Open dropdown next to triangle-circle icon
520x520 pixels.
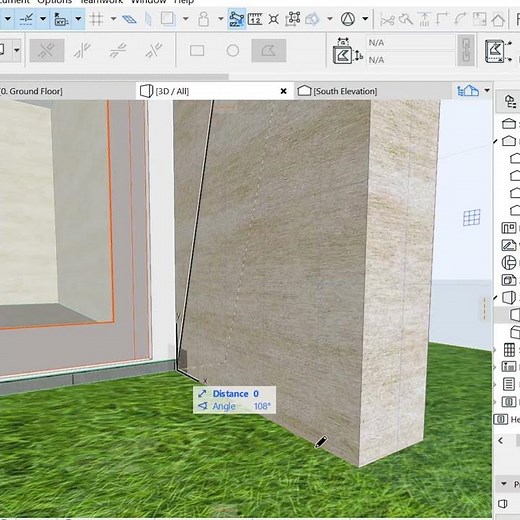tap(365, 19)
